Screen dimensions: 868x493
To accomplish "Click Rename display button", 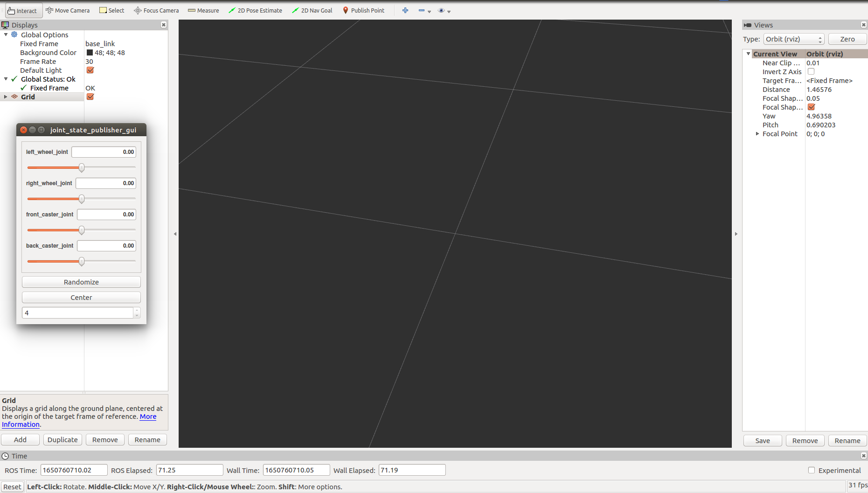I will 147,439.
